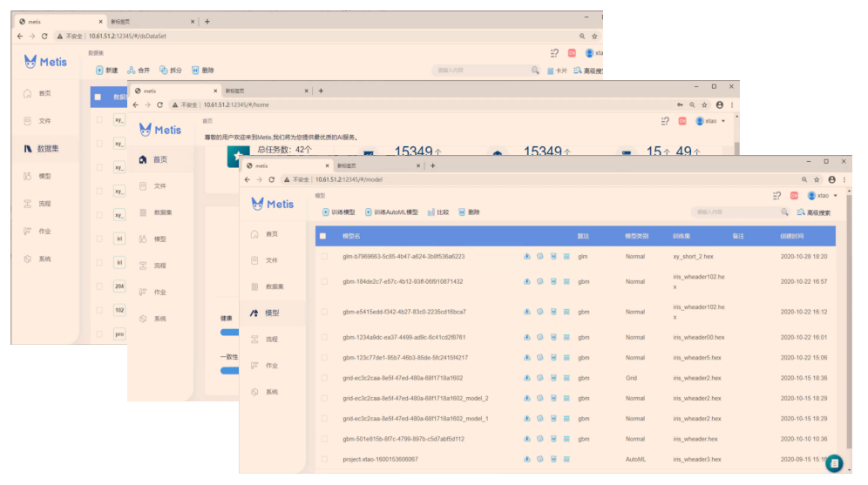The image size is (868, 485).
Task: Toggle select-all checkbox in model table header
Action: coord(322,236)
